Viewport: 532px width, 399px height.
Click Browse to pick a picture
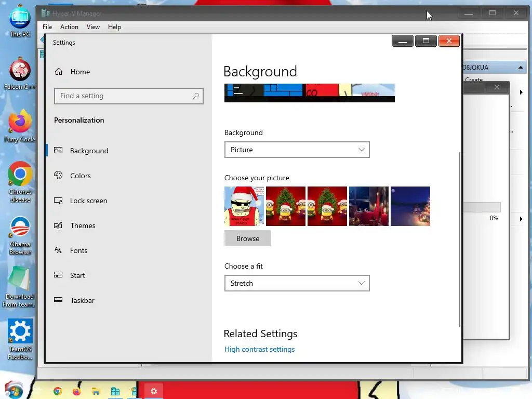coord(248,238)
